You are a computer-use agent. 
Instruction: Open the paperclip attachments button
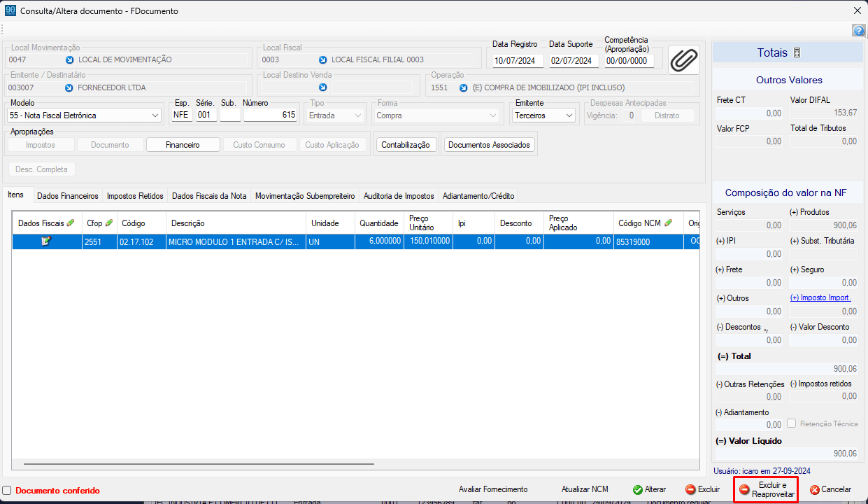point(683,59)
